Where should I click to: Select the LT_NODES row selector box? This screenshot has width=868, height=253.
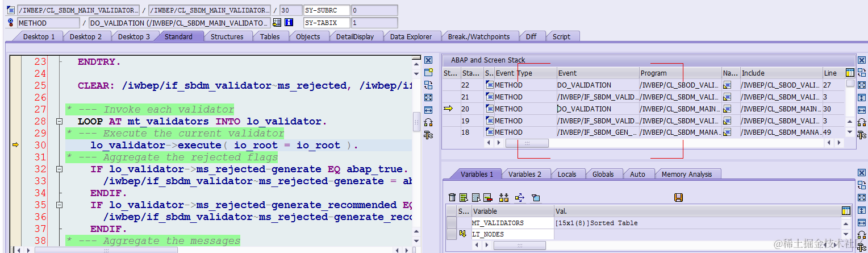click(452, 234)
